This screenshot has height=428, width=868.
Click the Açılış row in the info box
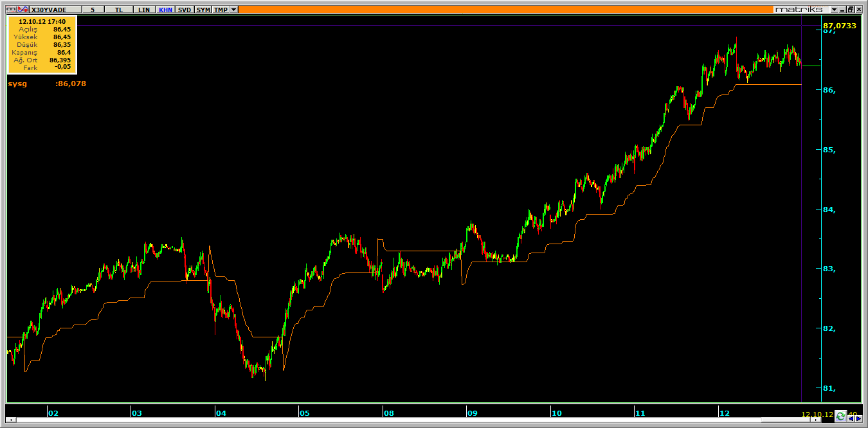coord(42,29)
